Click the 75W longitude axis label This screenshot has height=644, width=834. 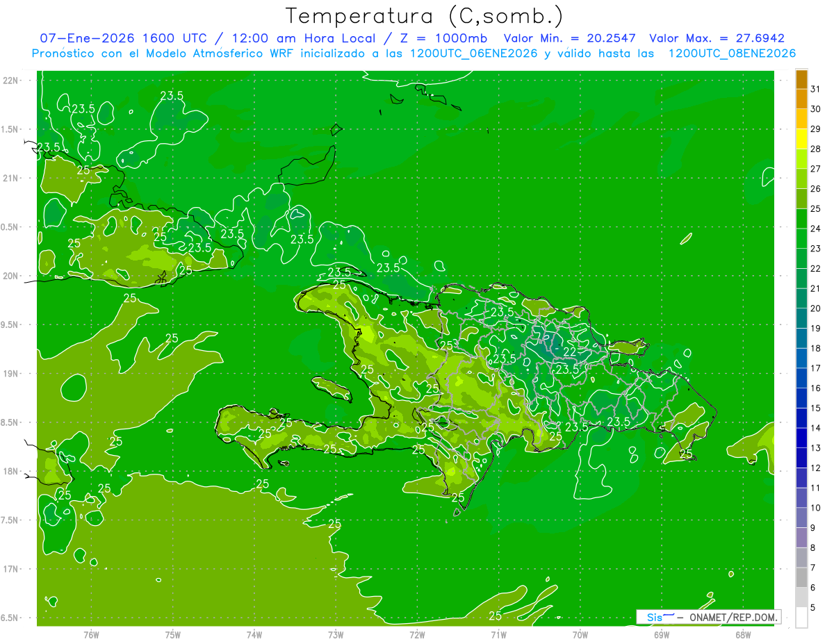click(173, 634)
